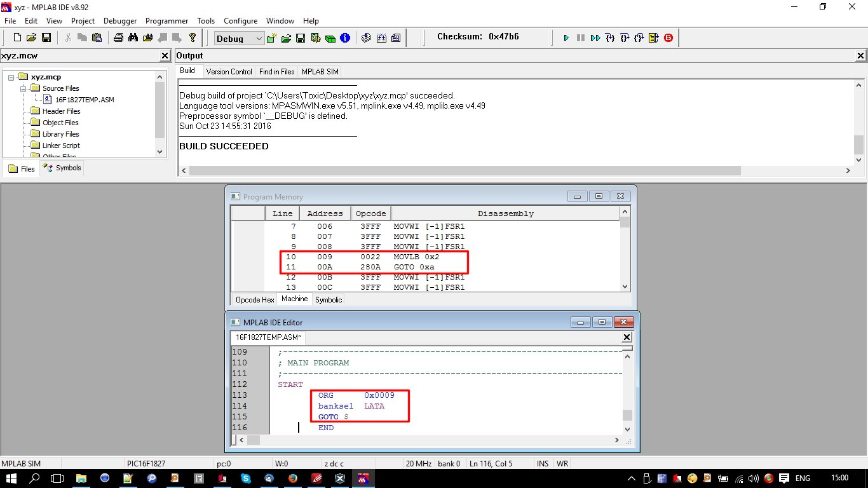This screenshot has width=868, height=488.
Task: Switch to the MPLAB SIM output tab
Action: [x=320, y=72]
